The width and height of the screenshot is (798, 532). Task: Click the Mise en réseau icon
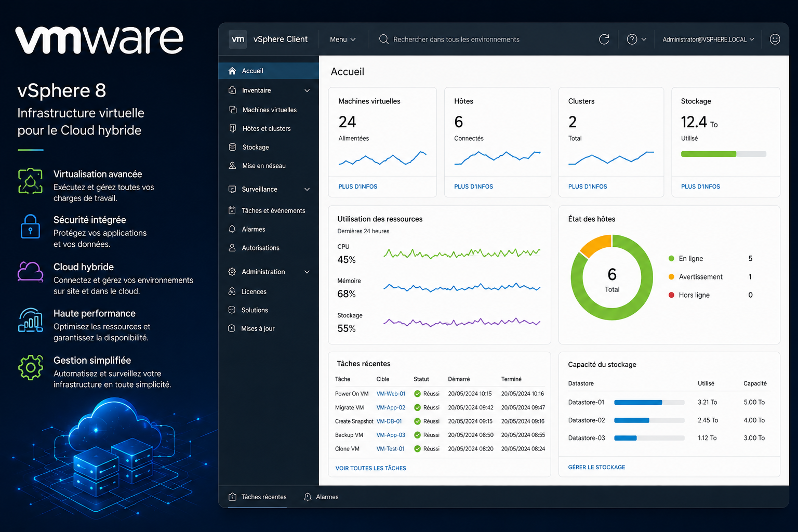point(233,166)
